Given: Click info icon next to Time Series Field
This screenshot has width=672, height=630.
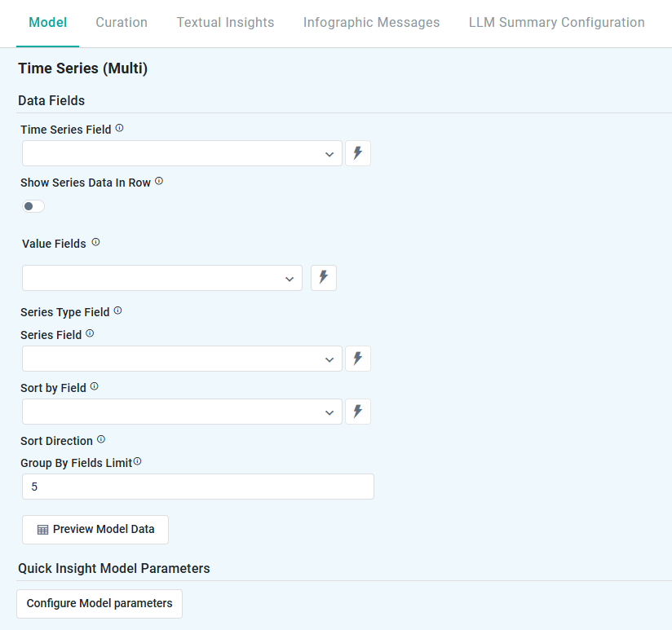Looking at the screenshot, I should click(x=120, y=129).
